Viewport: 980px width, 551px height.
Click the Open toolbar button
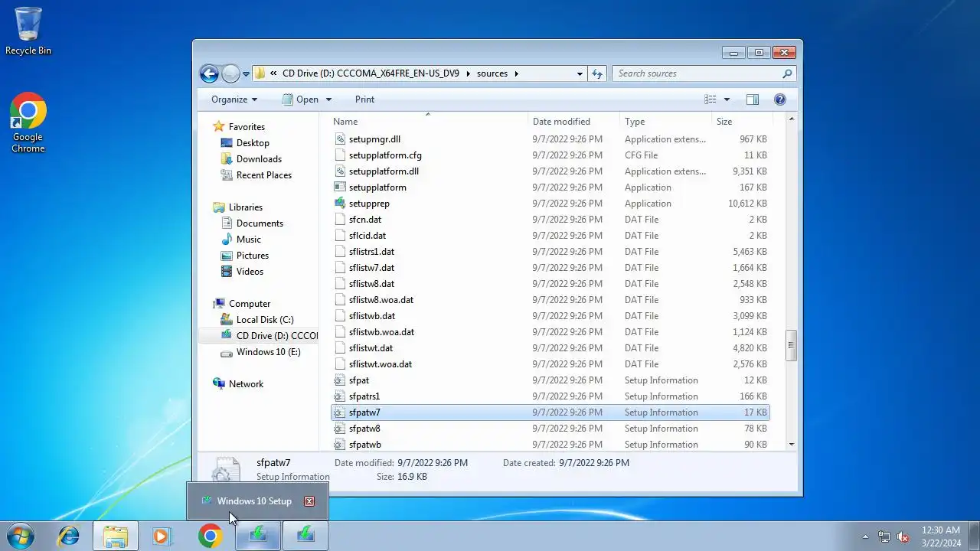tap(300, 99)
